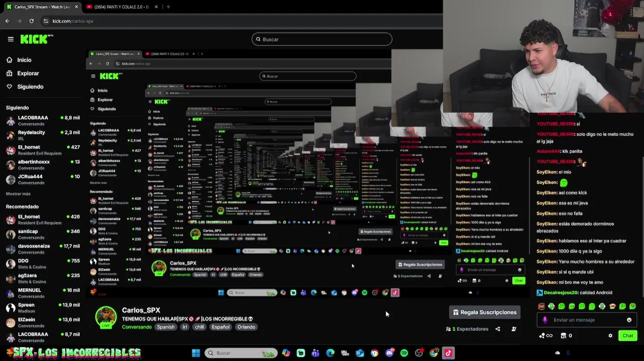Click the kick.com/carlos-spx address bar
Viewport: 644px width, 361px height.
(x=73, y=21)
